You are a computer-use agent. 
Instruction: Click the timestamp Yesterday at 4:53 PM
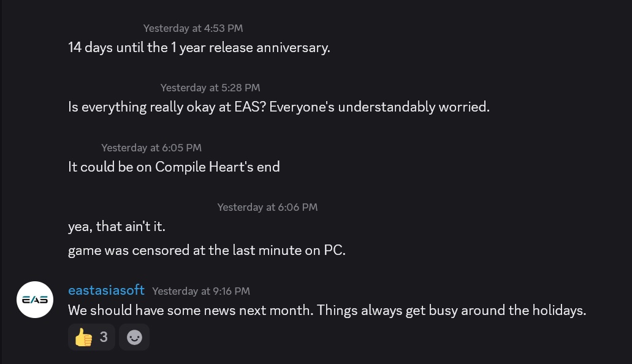[193, 28]
